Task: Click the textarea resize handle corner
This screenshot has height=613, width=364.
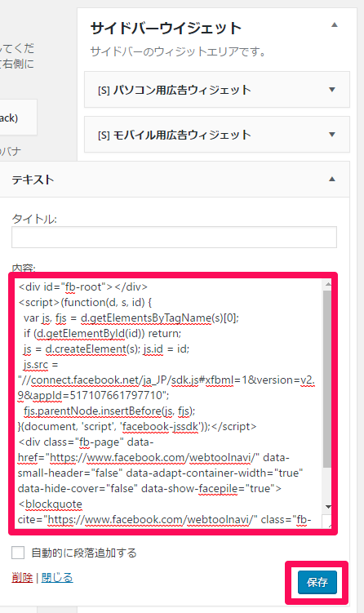Action: tap(326, 522)
